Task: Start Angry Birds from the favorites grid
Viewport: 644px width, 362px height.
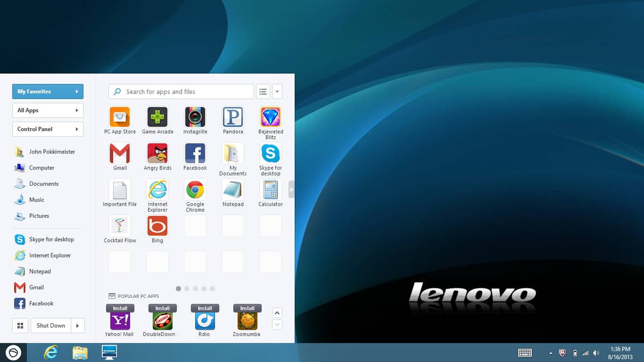Action: (x=157, y=153)
